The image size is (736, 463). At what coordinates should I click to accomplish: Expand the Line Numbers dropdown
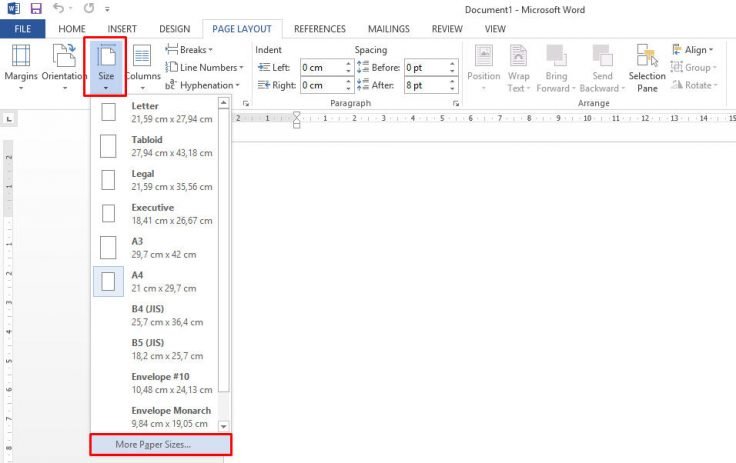203,67
